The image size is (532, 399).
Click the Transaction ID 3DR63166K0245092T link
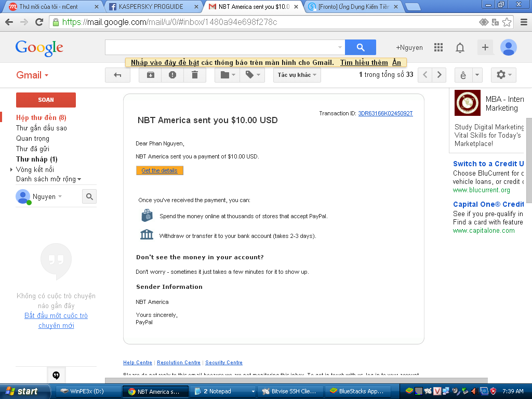click(385, 113)
